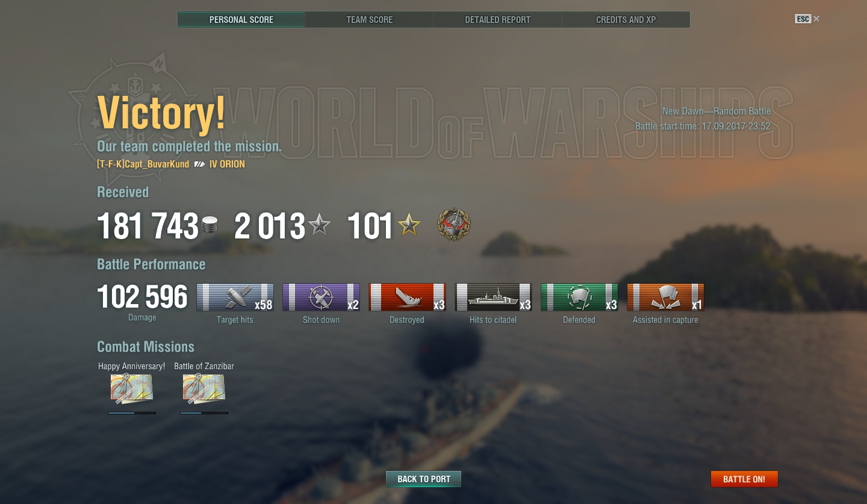Open the Credits and XP tab
This screenshot has height=504, width=867.
coord(626,20)
